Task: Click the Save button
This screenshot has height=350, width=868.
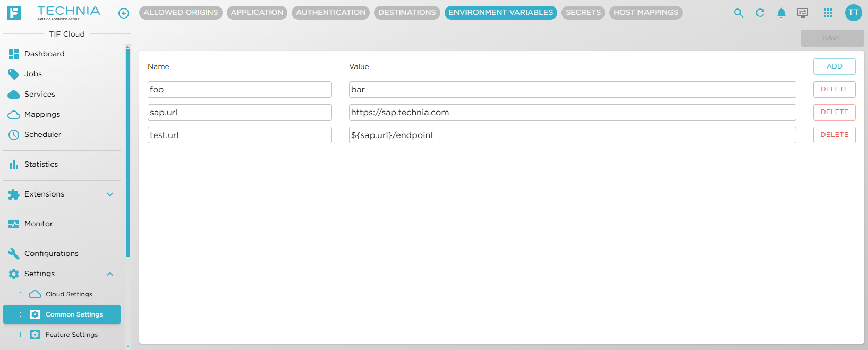Action: click(x=832, y=38)
